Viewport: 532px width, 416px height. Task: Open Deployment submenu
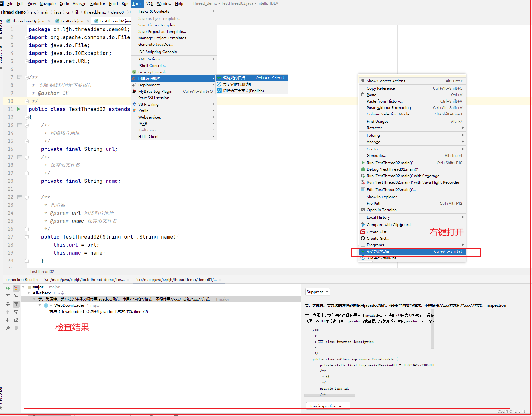tap(174, 85)
